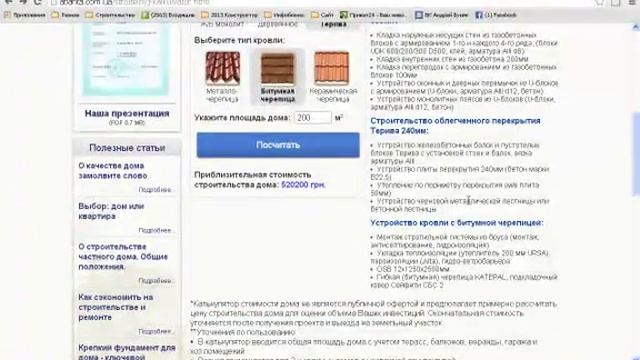
Task: Click the Битумная черепица label text
Action: [x=278, y=95]
